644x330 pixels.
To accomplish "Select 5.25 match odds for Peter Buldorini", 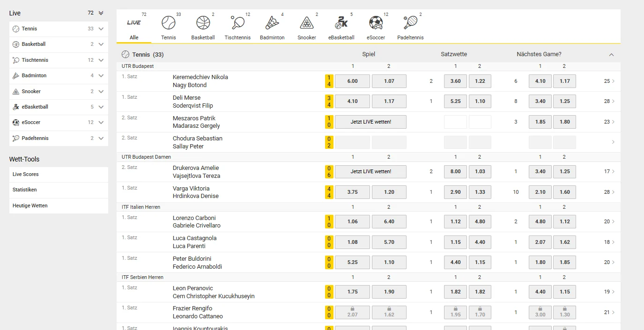I will point(352,262).
